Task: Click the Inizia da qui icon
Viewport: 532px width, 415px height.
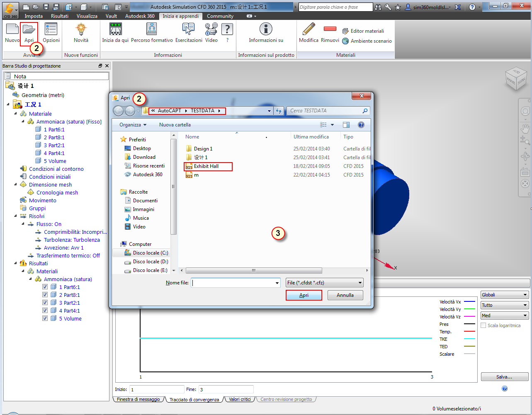Action: coord(115,29)
